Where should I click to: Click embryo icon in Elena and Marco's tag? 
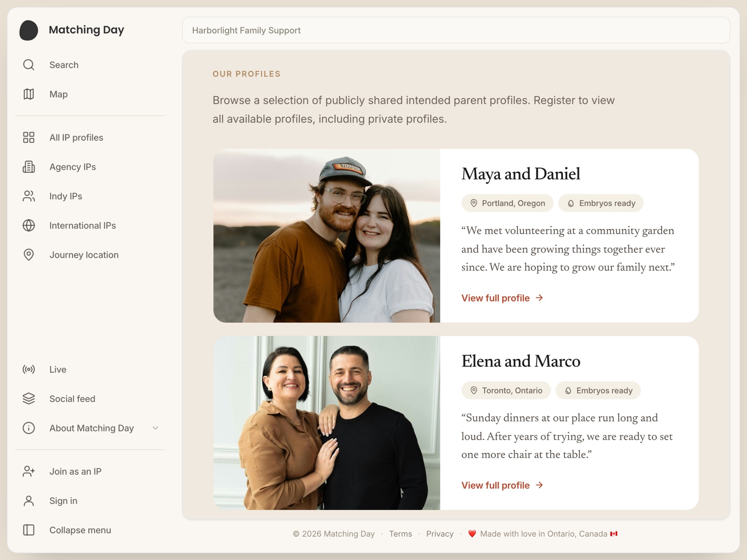pos(568,390)
